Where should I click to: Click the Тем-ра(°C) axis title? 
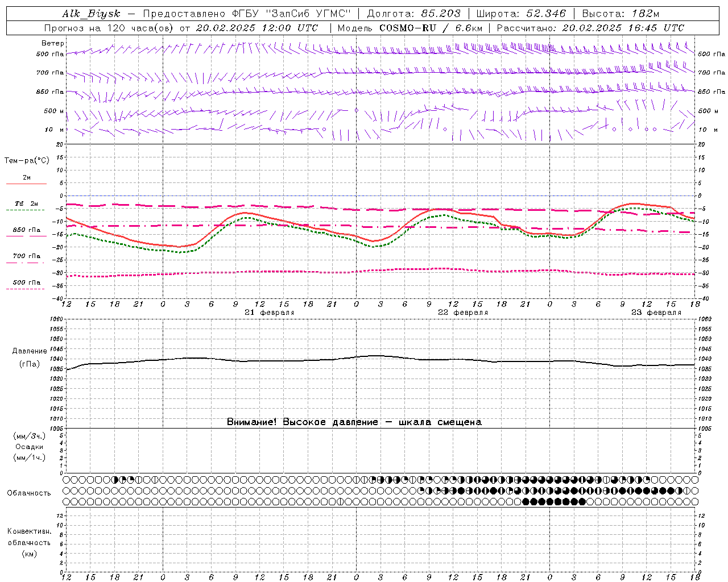coord(27,161)
